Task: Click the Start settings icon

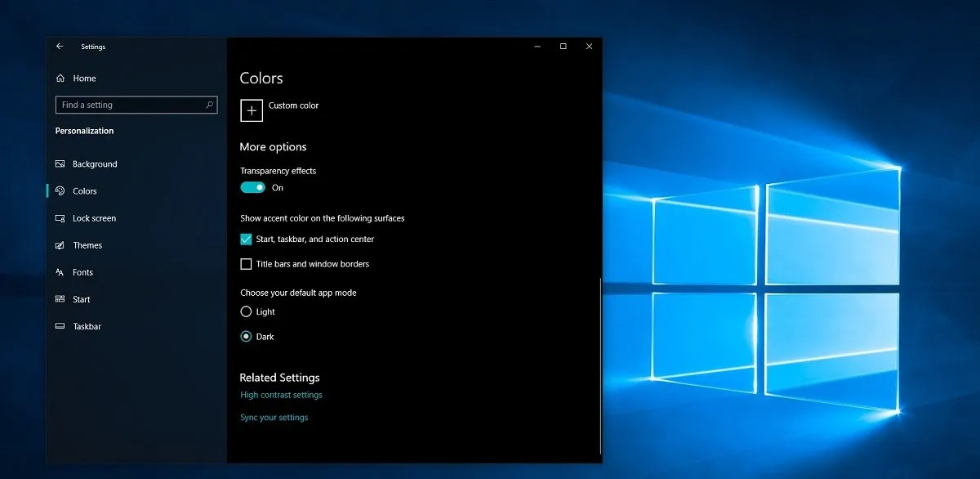Action: pos(60,299)
